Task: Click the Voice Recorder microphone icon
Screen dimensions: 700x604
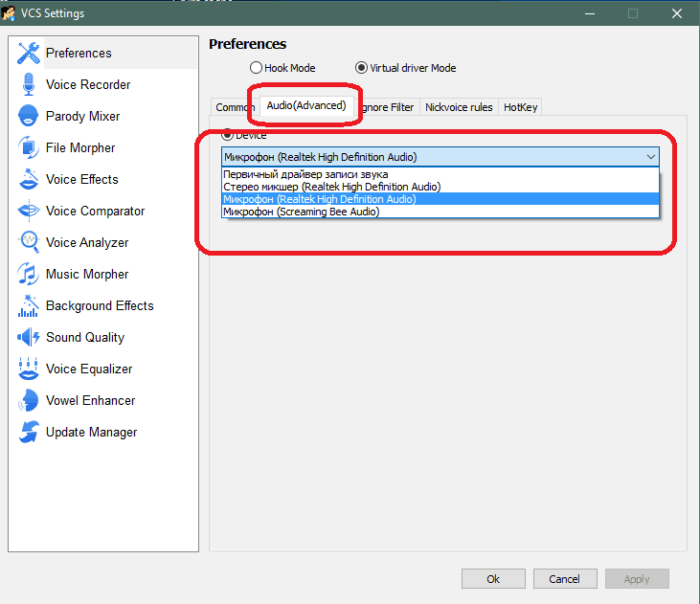Action: point(29,84)
